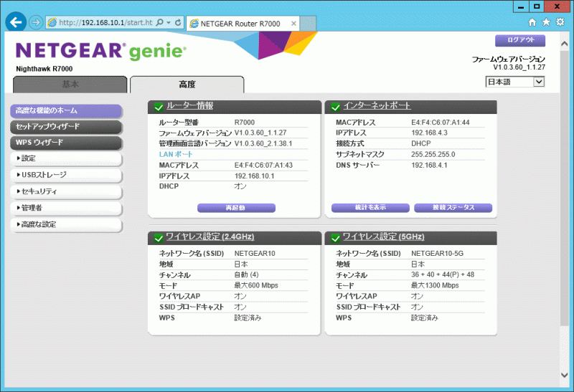Click the browser back arrow button
Screen dimensions: 574x392
16,22
